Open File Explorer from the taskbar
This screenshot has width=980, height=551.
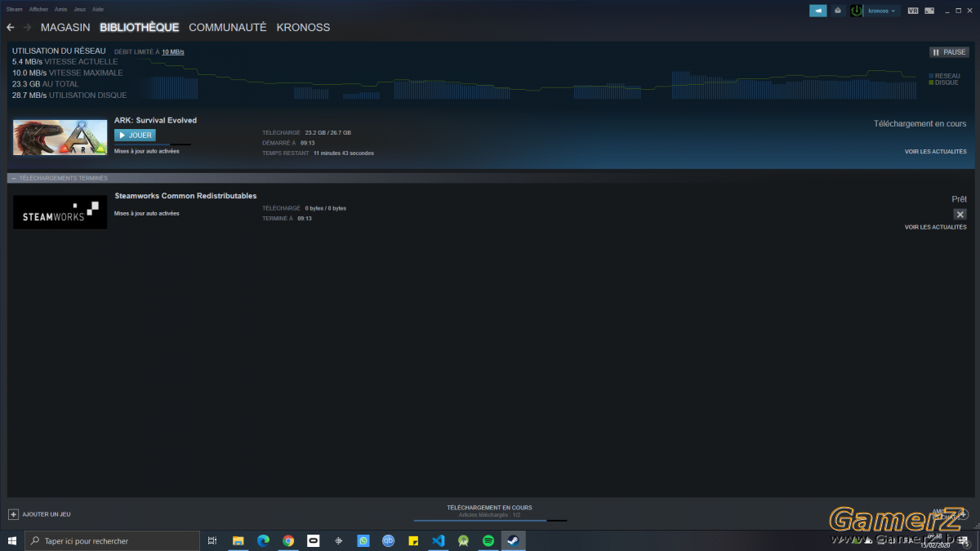tap(238, 540)
